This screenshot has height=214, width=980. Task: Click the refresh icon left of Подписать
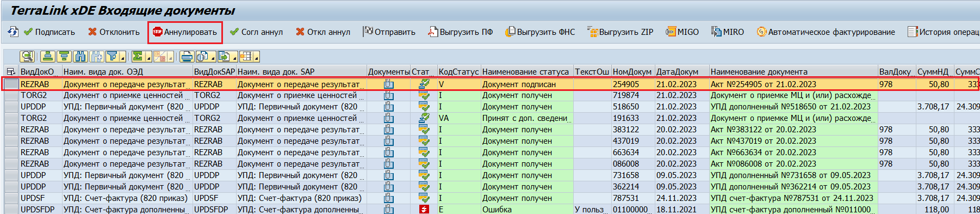(x=13, y=32)
